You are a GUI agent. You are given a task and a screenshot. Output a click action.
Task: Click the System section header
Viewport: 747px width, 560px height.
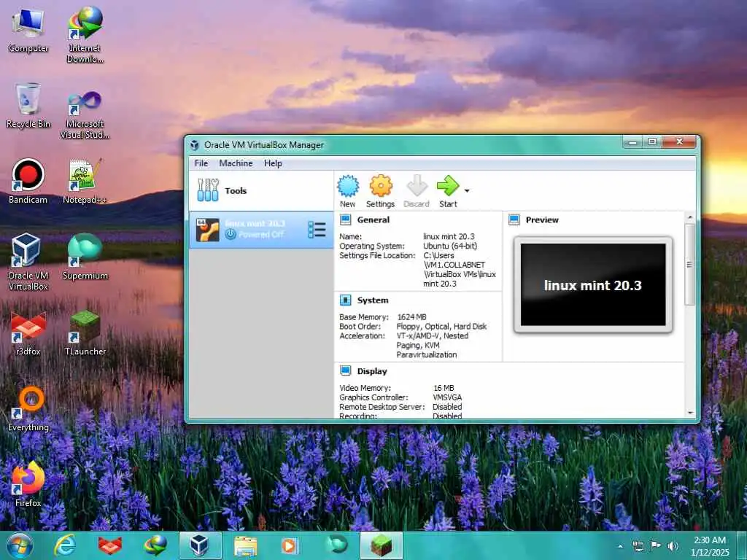tap(373, 300)
